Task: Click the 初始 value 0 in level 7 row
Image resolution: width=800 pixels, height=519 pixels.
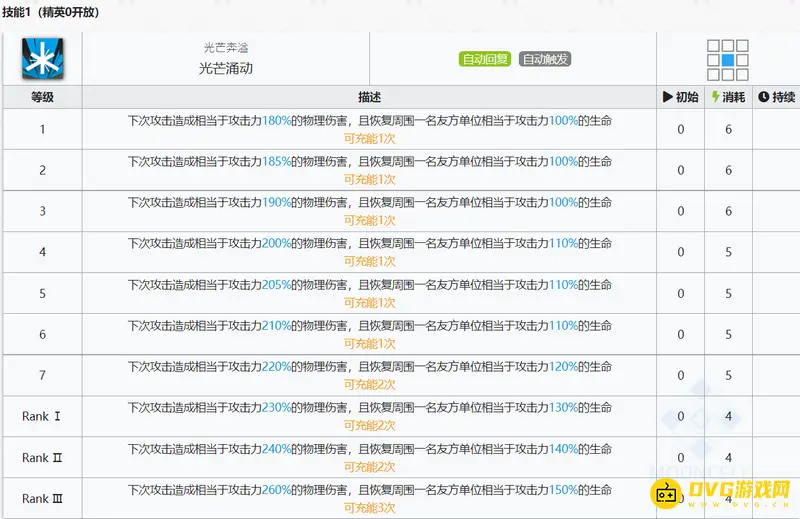Action: coord(681,376)
